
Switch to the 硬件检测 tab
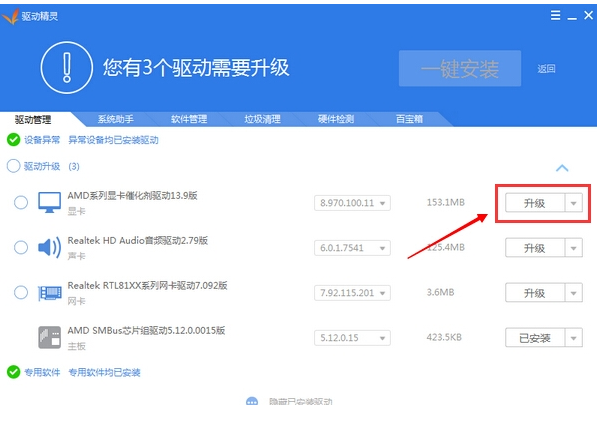335,119
